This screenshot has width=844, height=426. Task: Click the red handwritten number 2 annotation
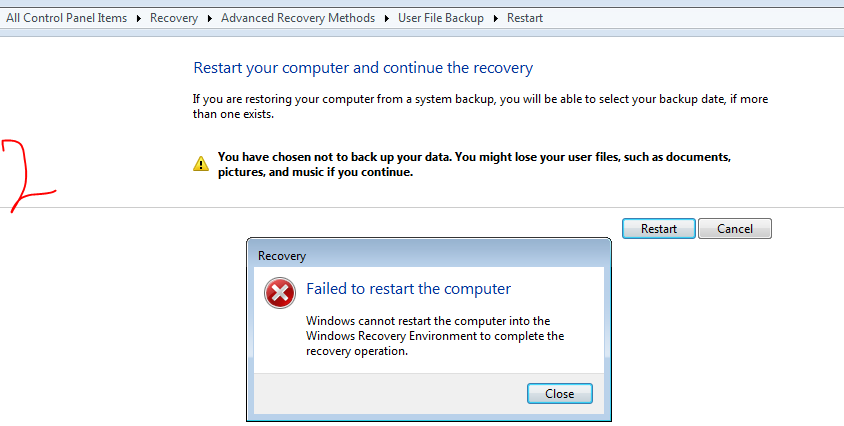pos(28,176)
